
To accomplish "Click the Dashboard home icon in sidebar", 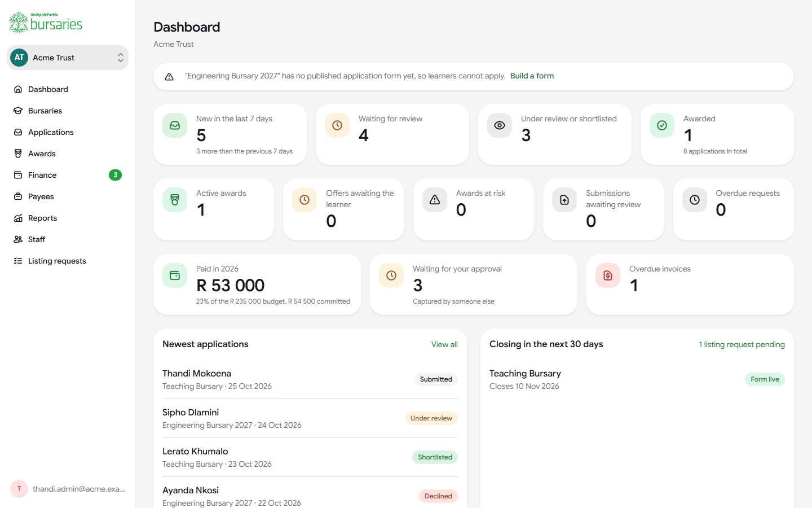I will coord(18,89).
